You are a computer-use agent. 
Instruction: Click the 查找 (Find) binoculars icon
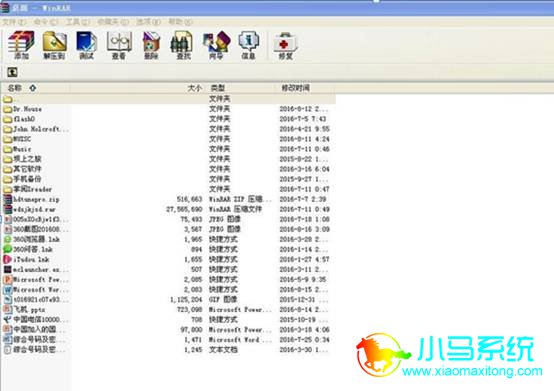(182, 45)
